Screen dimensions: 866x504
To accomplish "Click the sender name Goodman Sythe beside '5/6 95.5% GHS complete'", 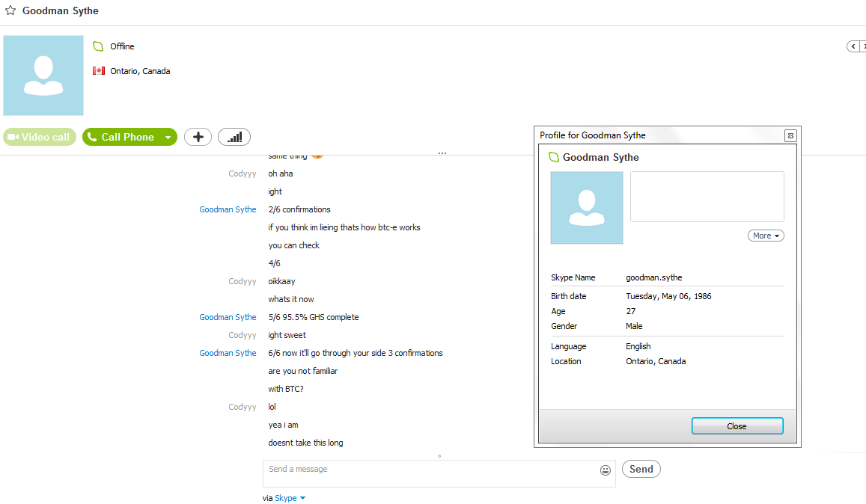I will pyautogui.click(x=228, y=317).
